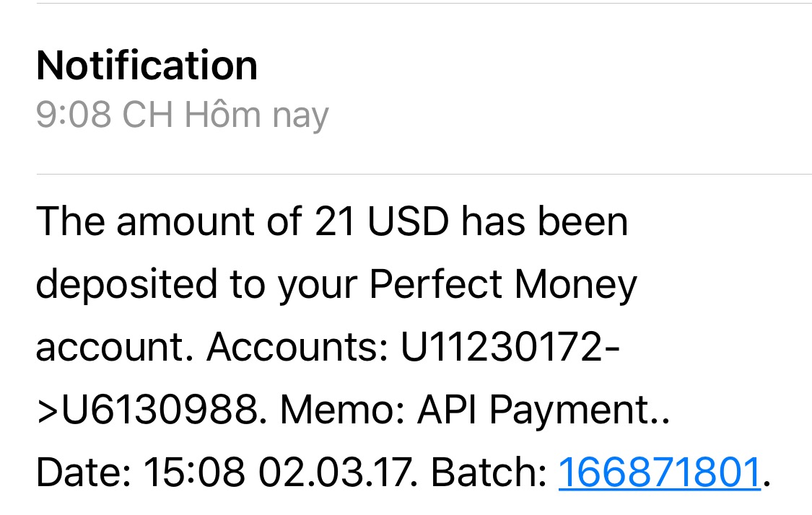
Task: Click the Hôm nay text in header
Action: tap(256, 115)
